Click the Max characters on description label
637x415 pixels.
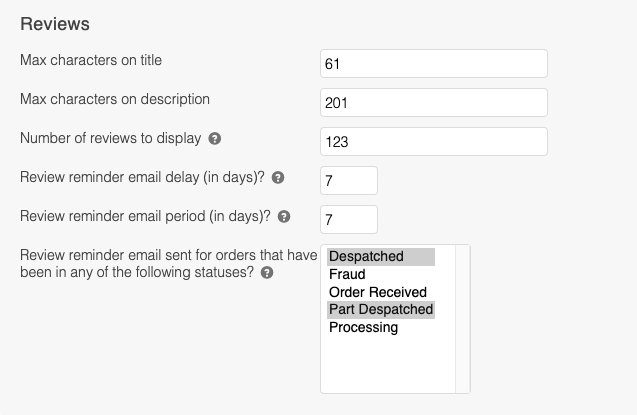click(115, 100)
